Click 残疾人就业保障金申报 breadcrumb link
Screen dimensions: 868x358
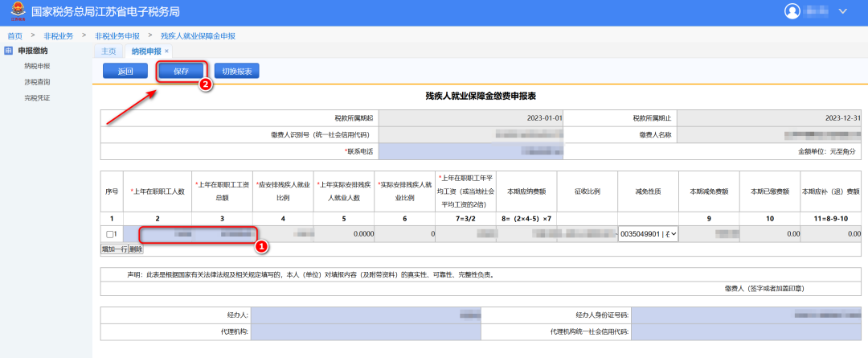pyautogui.click(x=199, y=36)
